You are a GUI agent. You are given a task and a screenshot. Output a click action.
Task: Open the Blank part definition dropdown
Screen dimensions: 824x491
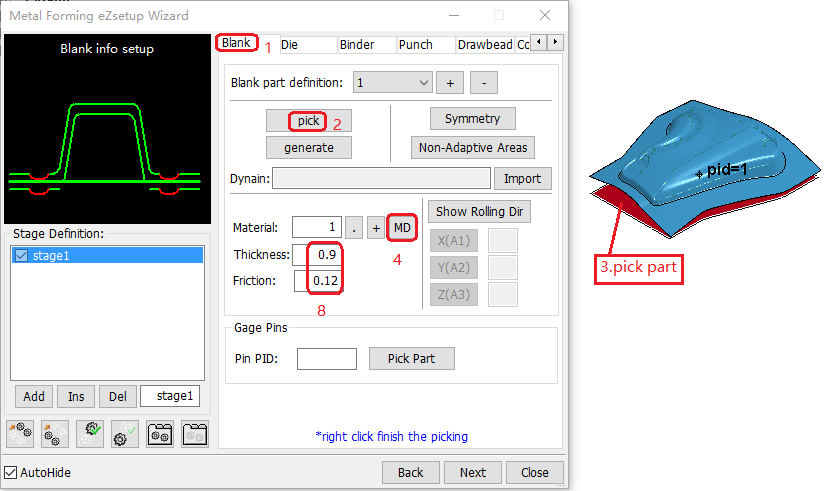(393, 83)
